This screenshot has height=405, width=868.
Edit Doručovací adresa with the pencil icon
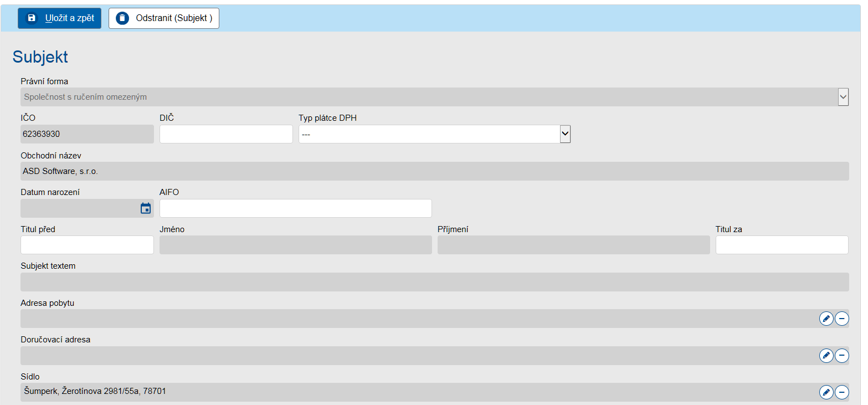click(826, 356)
